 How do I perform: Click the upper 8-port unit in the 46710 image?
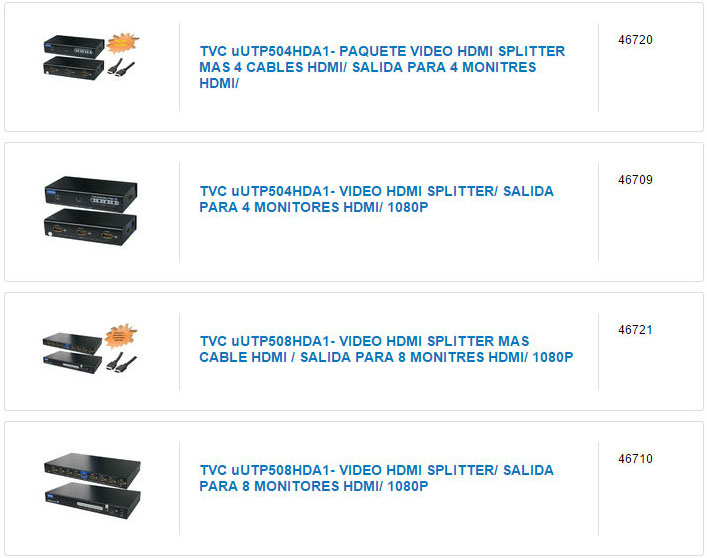pos(92,471)
